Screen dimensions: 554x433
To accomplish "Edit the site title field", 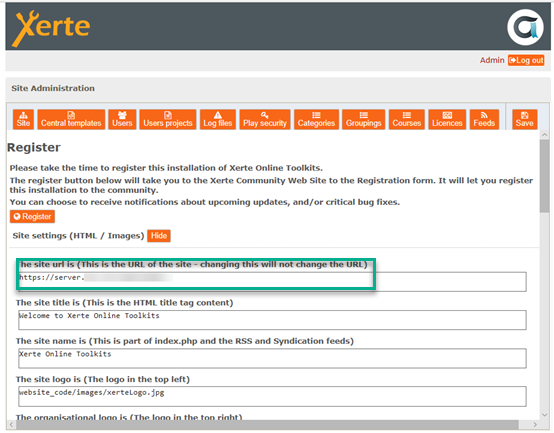I will pos(272,320).
